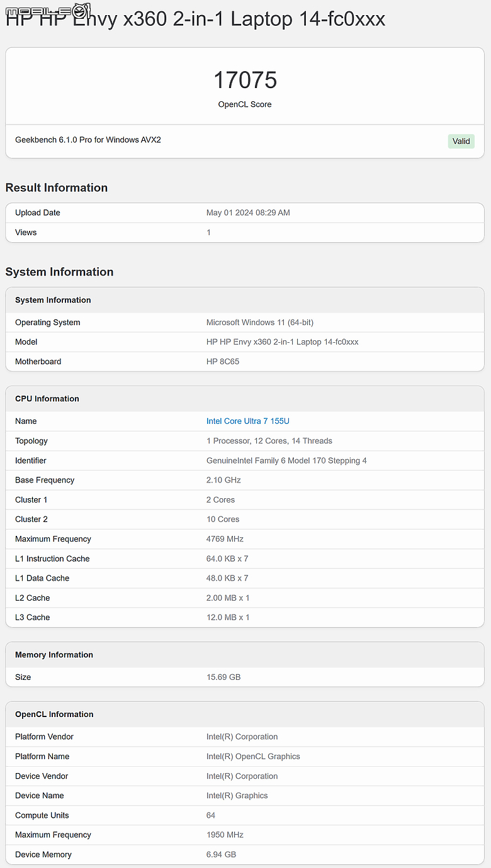The height and width of the screenshot is (868, 491).
Task: Click the Upload Date label
Action: 38,213
